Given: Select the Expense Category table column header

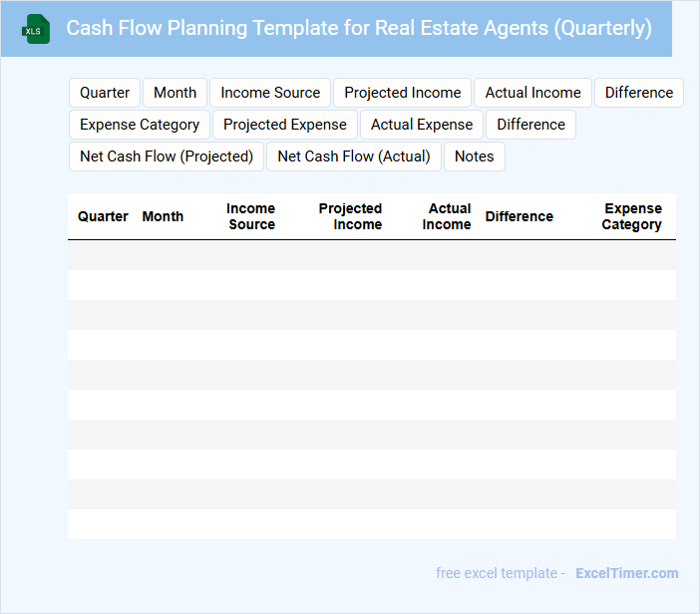Looking at the screenshot, I should coord(632,216).
